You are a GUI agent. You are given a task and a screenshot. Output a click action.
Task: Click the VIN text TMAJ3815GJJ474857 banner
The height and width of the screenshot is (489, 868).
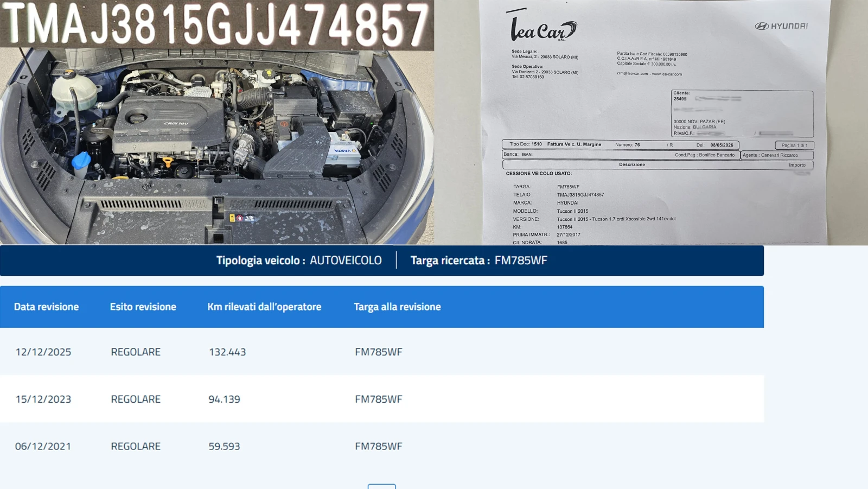point(217,24)
